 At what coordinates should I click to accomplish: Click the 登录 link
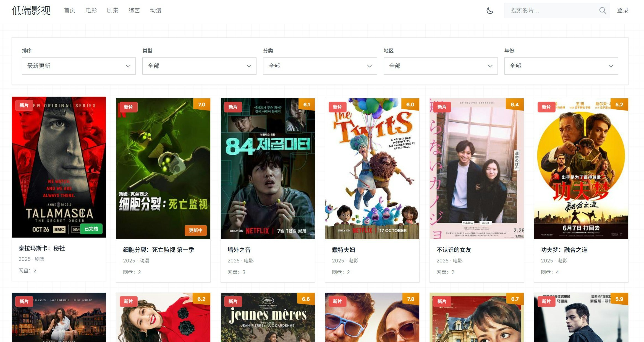pyautogui.click(x=623, y=10)
